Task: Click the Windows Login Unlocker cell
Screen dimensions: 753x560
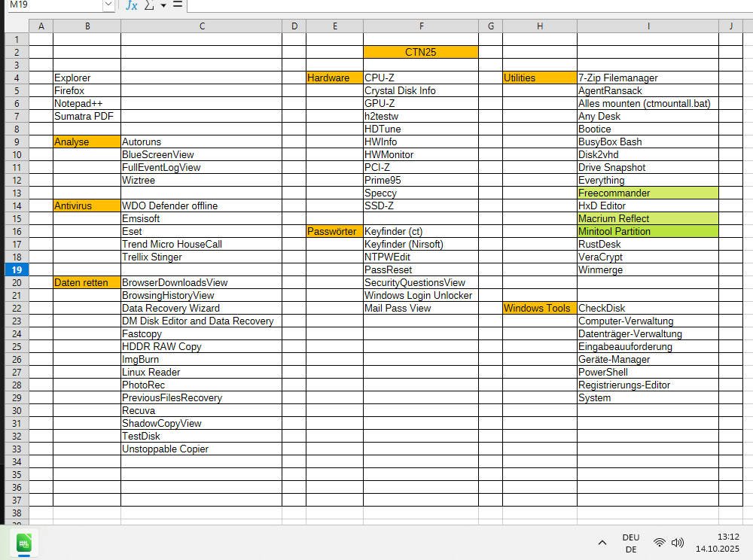Action: point(421,295)
